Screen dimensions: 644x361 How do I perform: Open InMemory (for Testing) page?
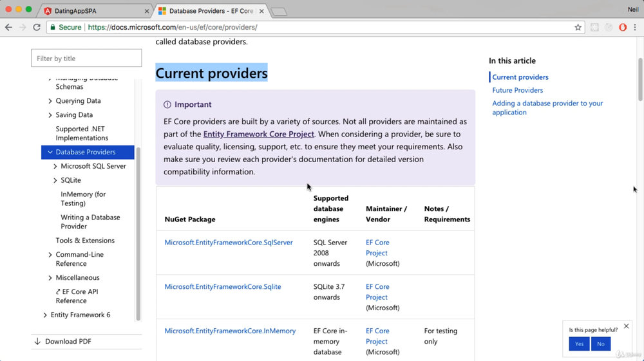[83, 199]
